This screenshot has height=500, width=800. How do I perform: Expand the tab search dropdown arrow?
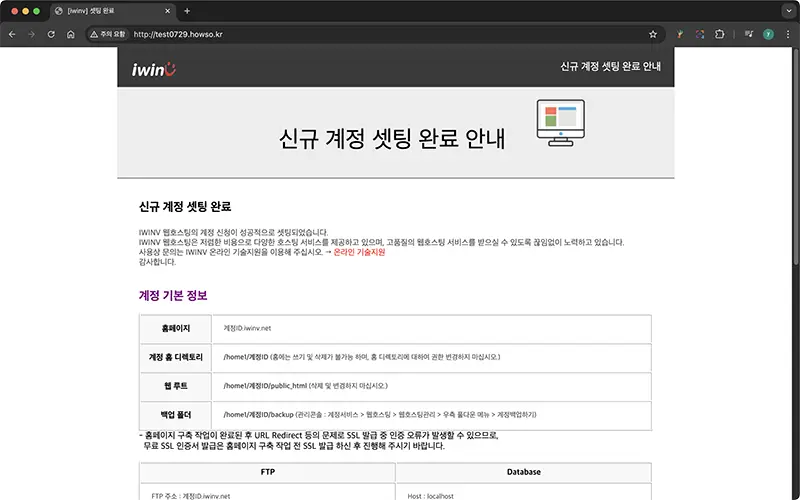coord(789,11)
